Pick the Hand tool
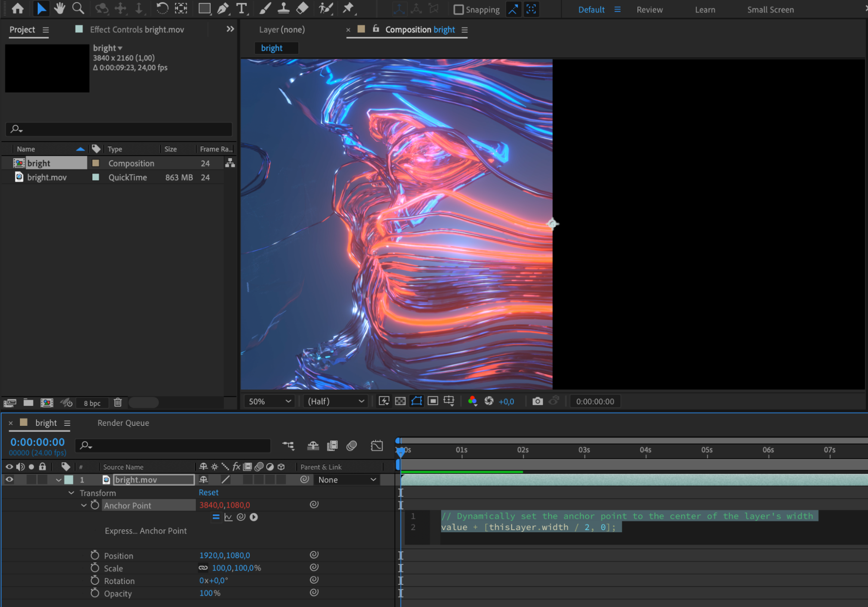The image size is (868, 607). pos(59,8)
